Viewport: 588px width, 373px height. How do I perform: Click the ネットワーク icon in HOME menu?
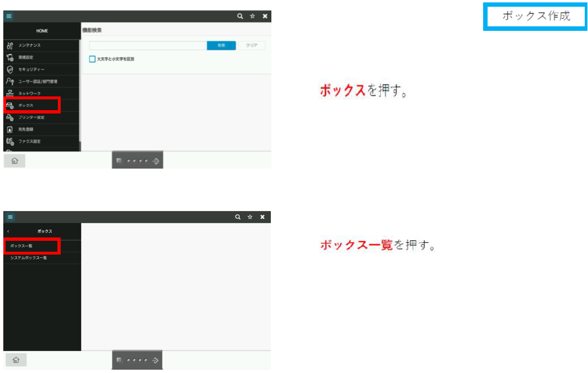pos(10,94)
